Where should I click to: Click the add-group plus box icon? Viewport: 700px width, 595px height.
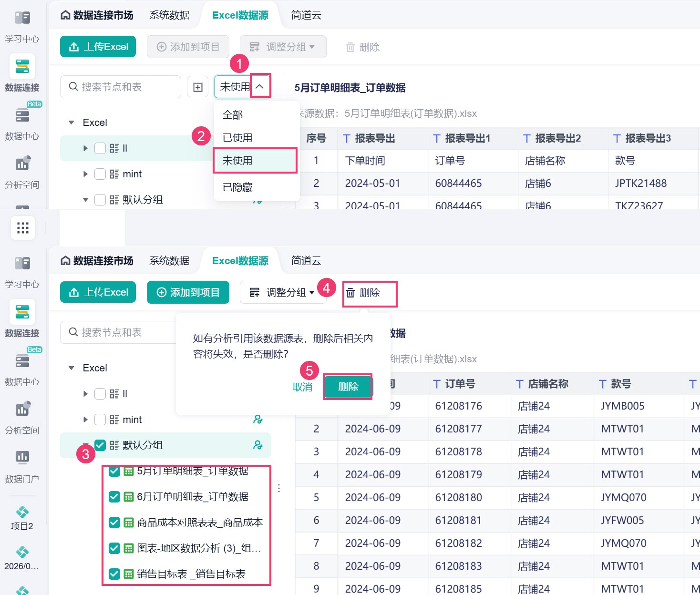[x=198, y=87]
